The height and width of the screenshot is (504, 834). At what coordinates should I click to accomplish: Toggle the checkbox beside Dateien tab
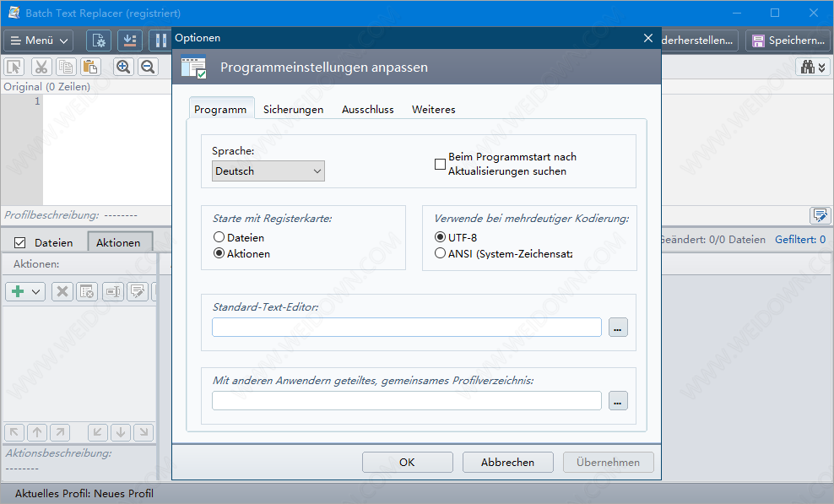click(x=19, y=242)
